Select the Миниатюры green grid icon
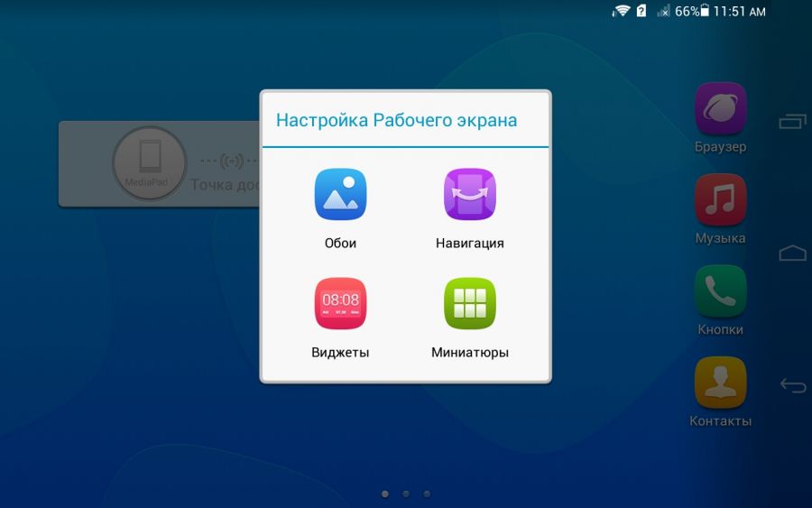Viewport: 812px width, 508px height. tap(469, 304)
